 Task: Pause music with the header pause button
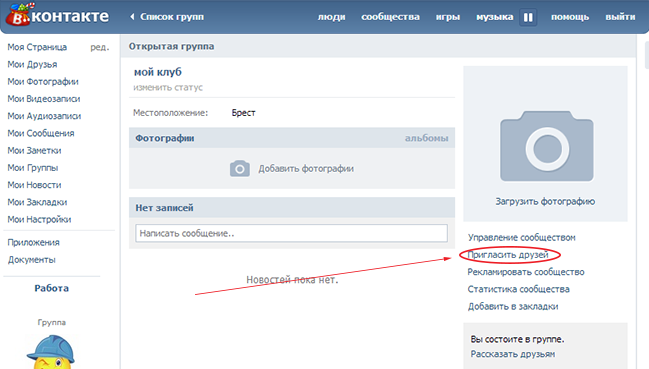[x=528, y=17]
